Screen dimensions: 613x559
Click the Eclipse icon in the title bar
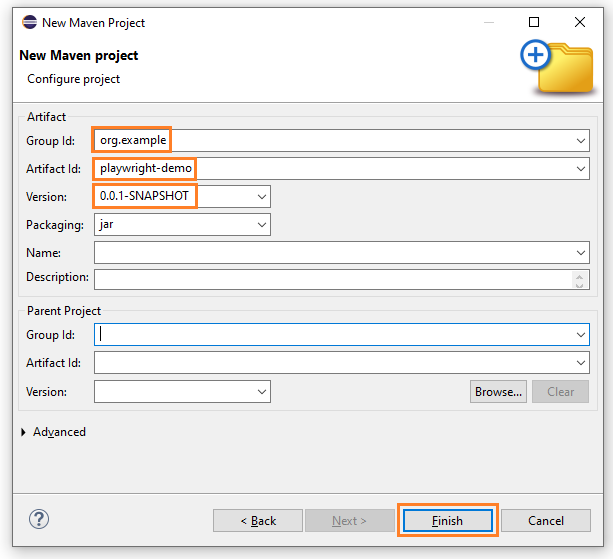click(x=29, y=22)
